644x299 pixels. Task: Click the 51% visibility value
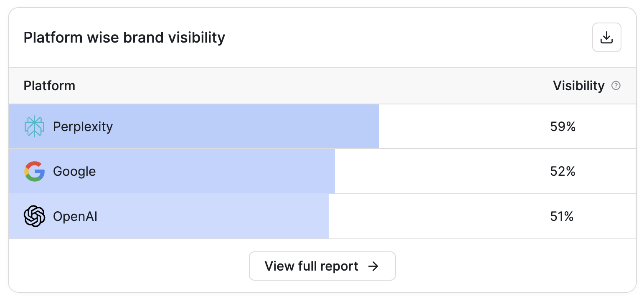(562, 216)
